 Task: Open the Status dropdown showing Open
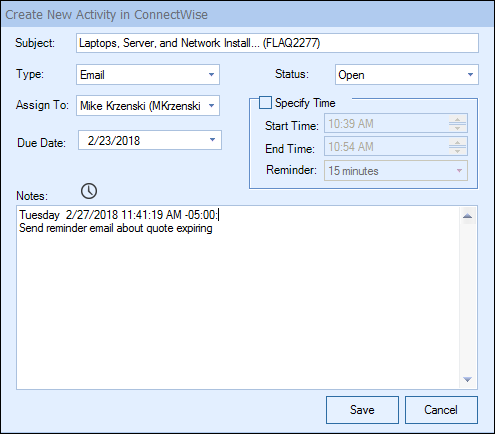407,75
